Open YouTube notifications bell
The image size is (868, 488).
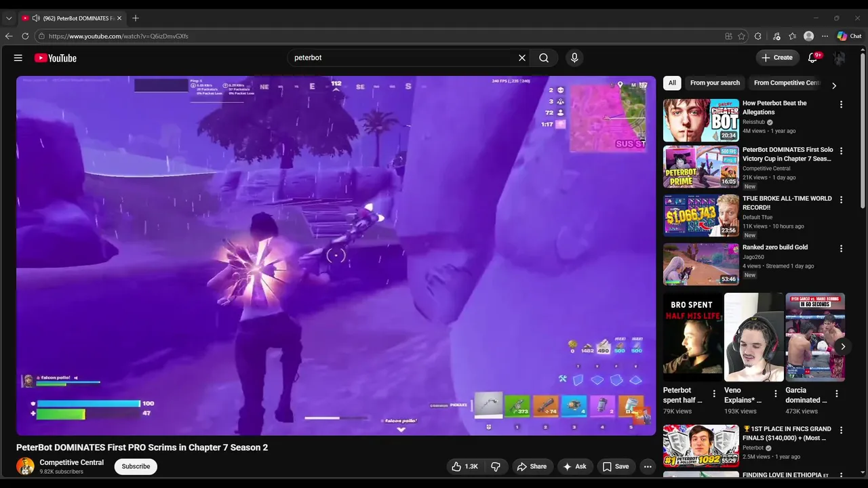(813, 58)
